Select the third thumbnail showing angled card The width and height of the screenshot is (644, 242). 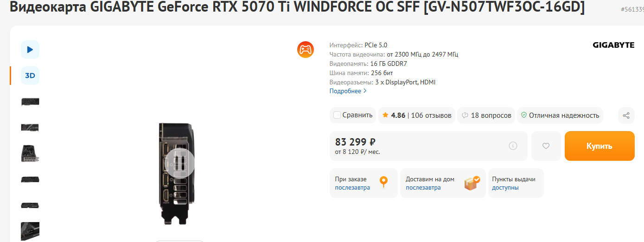(30, 153)
